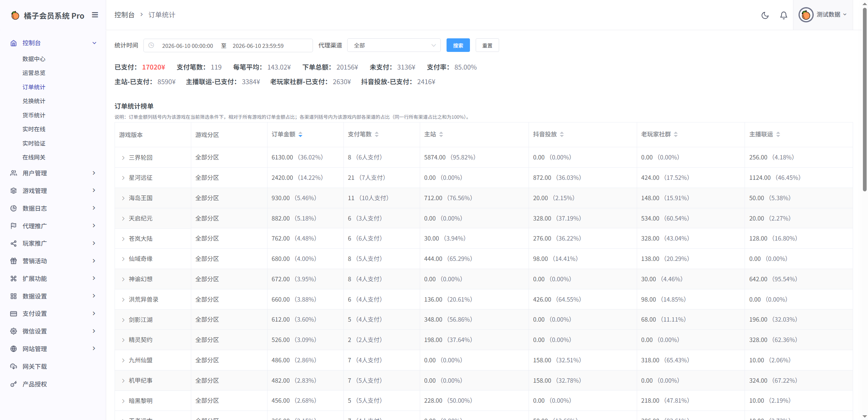The image size is (868, 420).
Task: Sort by 抖音投放 column
Action: [562, 134]
